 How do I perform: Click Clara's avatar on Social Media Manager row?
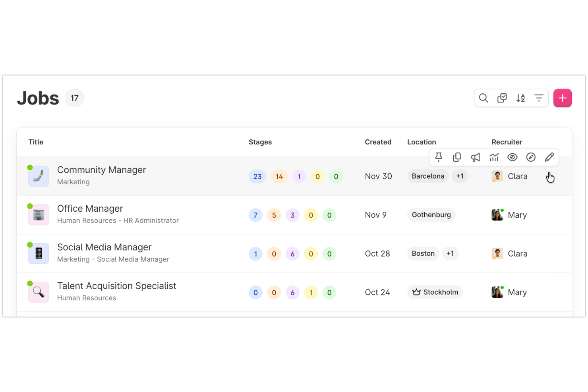[x=497, y=253]
